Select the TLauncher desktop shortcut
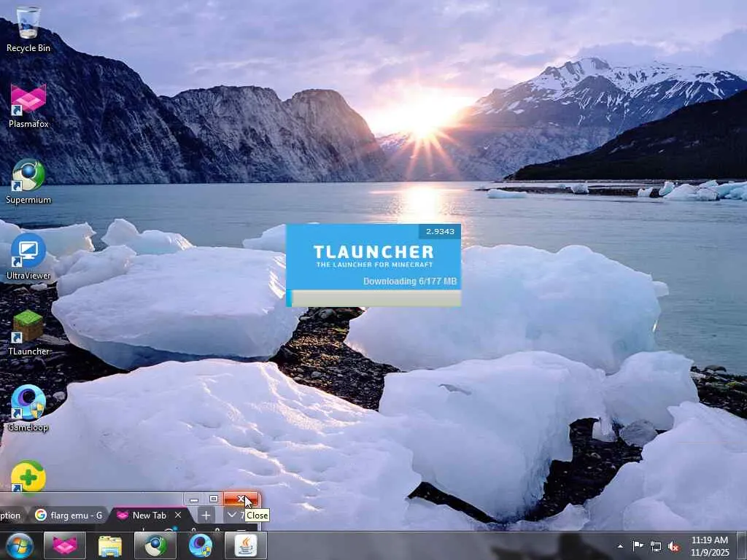The height and width of the screenshot is (560, 747). pos(28,333)
